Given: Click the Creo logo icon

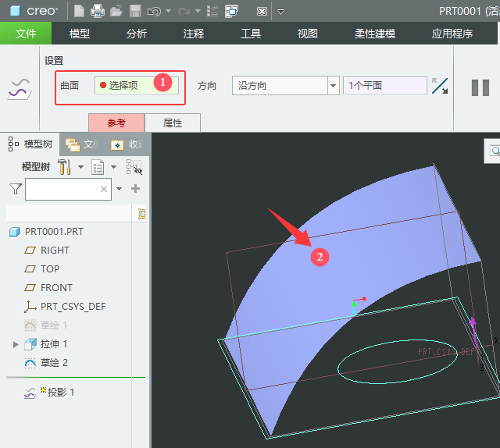Looking at the screenshot, I should [x=16, y=11].
